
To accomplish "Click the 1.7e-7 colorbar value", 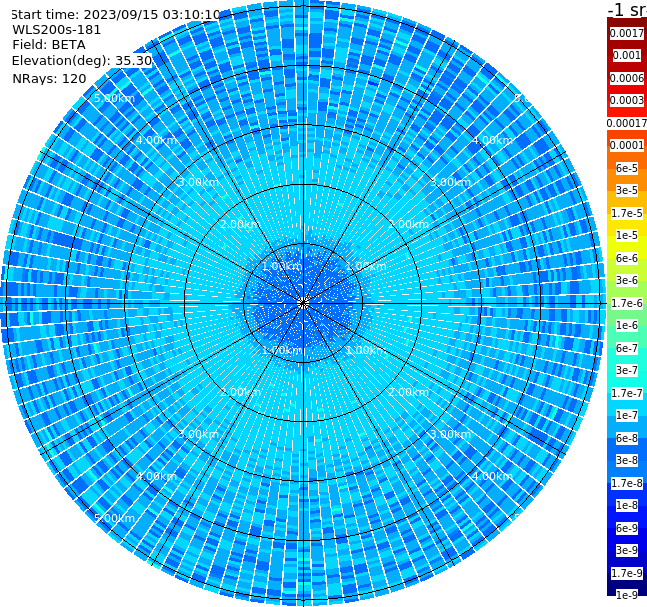I will tap(627, 393).
